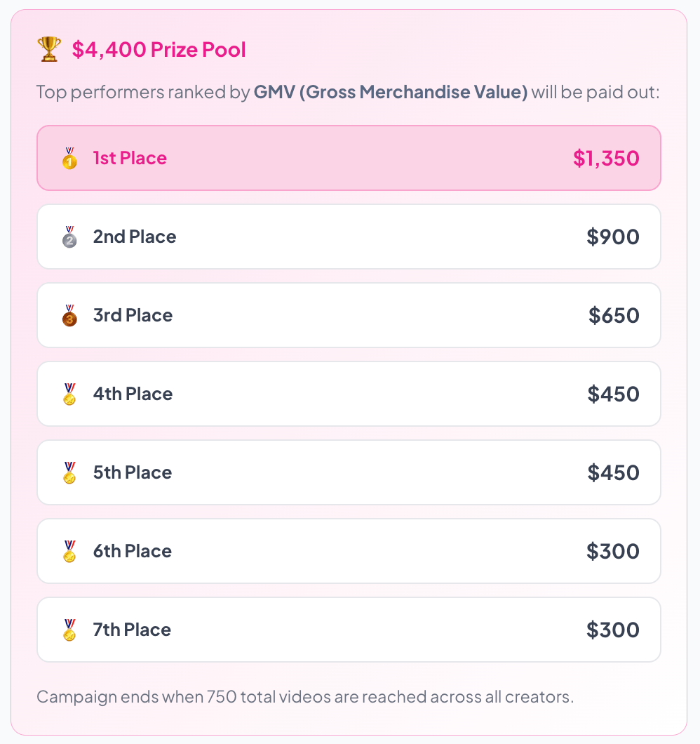700x744 pixels.
Task: Click the campaign ends 750 videos note
Action: point(305,697)
